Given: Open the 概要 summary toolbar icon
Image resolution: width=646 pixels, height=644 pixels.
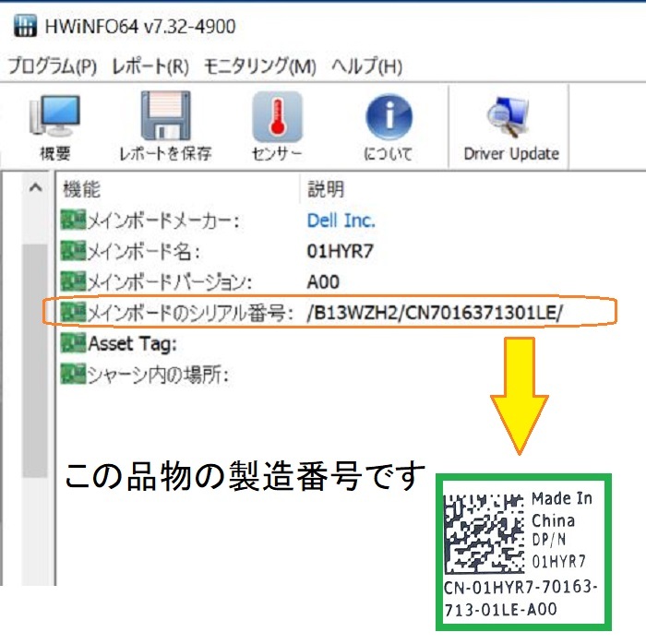Looking at the screenshot, I should coord(54,116).
